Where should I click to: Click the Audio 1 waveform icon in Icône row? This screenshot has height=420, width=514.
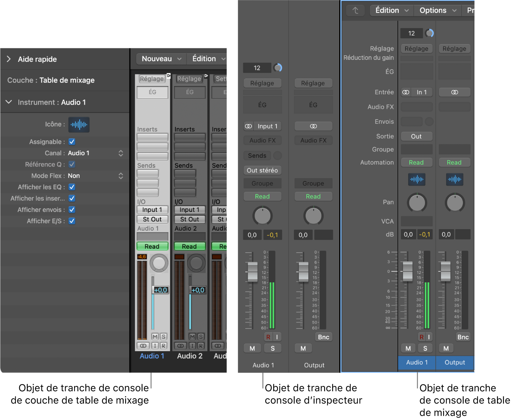click(79, 125)
